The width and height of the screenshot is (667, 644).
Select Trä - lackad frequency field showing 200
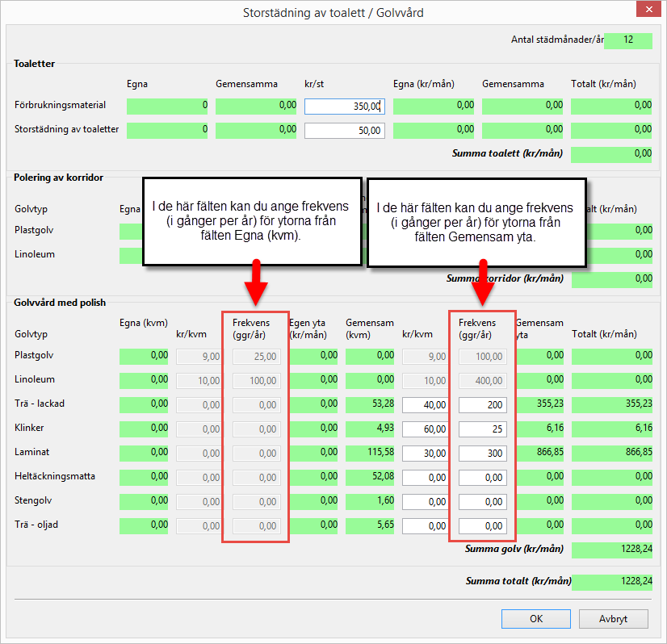482,405
